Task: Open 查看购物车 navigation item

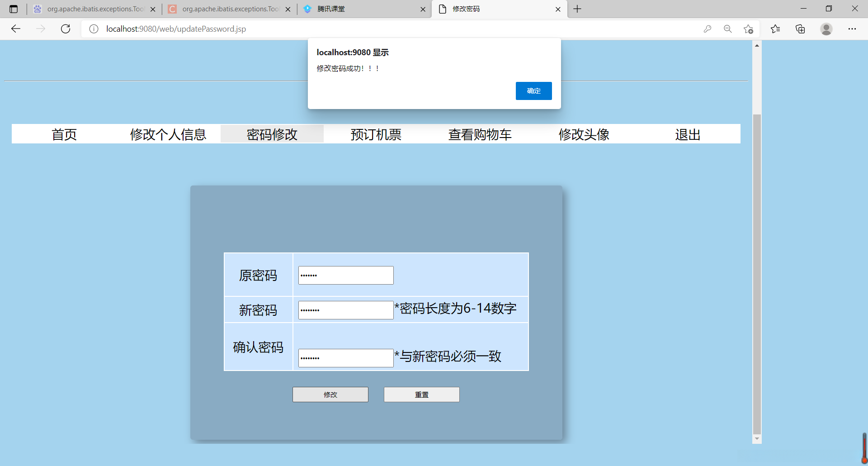Action: [480, 134]
